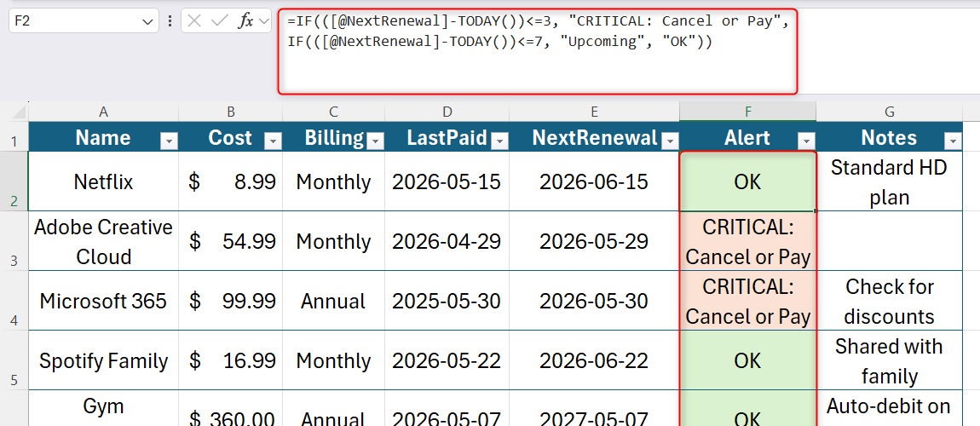The width and height of the screenshot is (980, 426).
Task: Select row 2 header
Action: coord(14,181)
